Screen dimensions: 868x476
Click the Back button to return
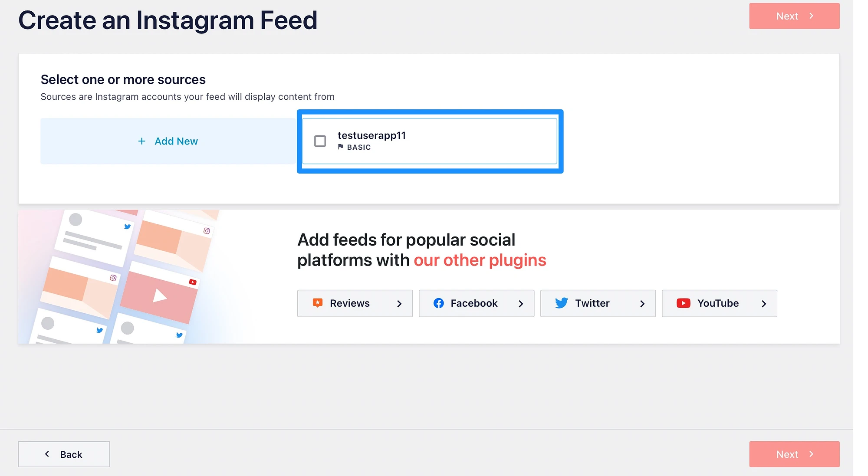tap(64, 454)
